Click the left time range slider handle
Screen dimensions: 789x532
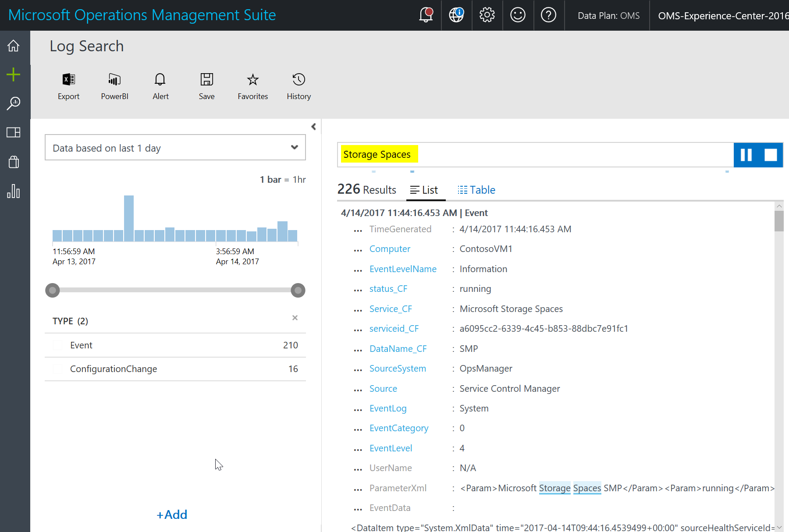53,290
